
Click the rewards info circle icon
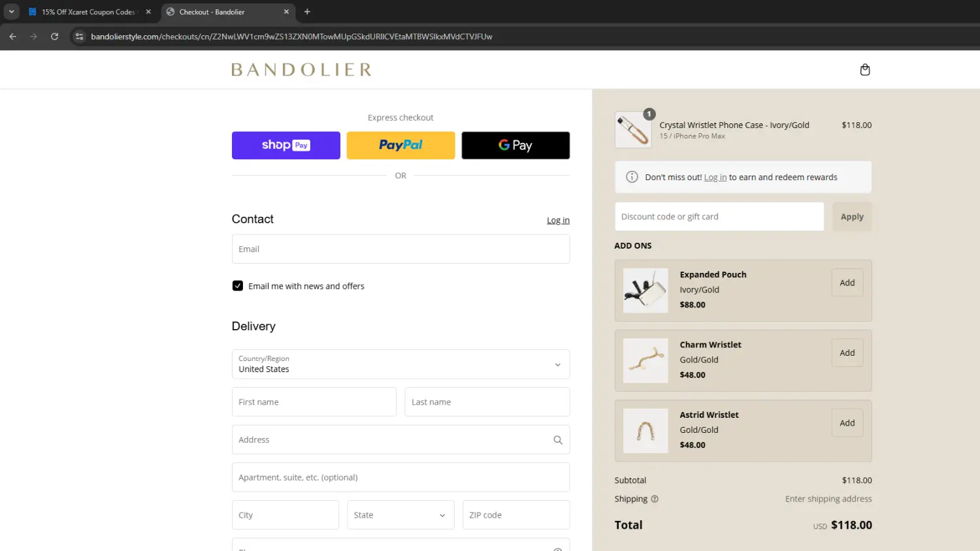point(632,177)
